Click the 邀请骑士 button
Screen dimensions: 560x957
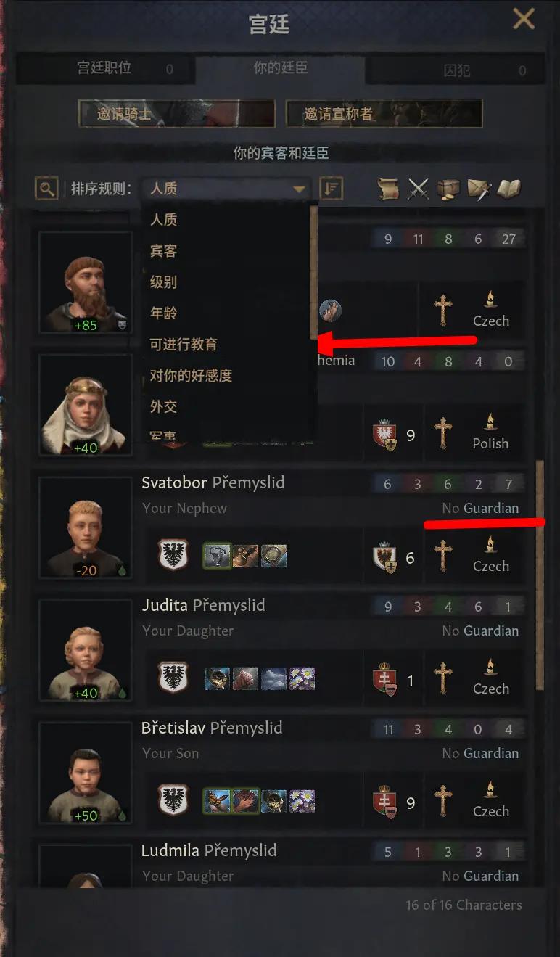(x=177, y=114)
